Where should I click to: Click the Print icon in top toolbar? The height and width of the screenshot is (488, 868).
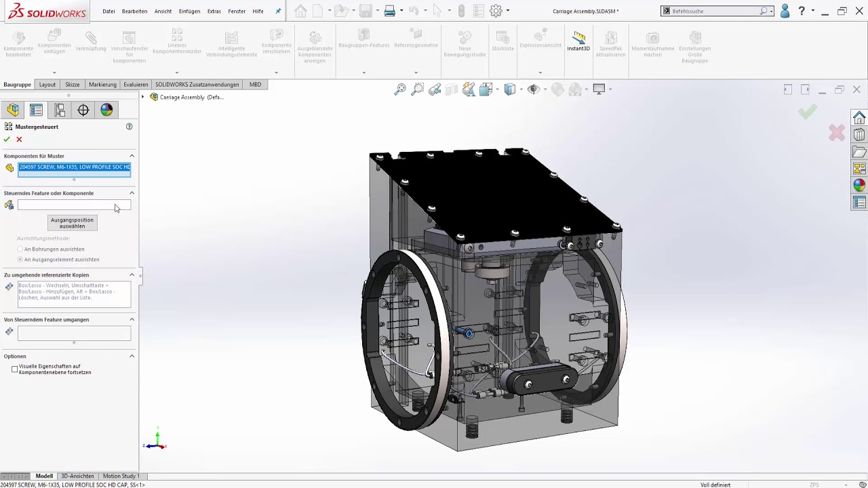[389, 11]
